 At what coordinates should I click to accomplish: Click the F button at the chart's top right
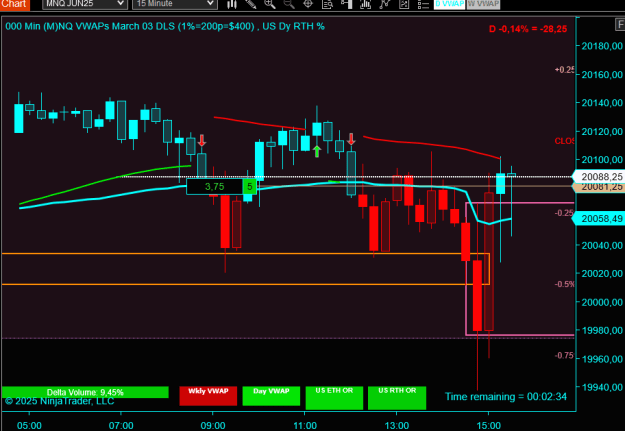pyautogui.click(x=620, y=25)
